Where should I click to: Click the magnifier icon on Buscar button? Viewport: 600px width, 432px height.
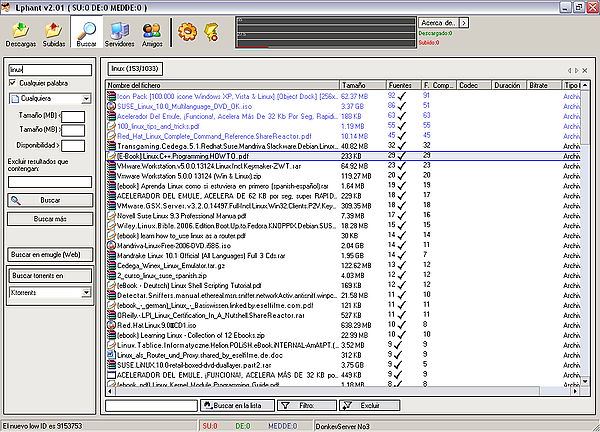click(15, 200)
